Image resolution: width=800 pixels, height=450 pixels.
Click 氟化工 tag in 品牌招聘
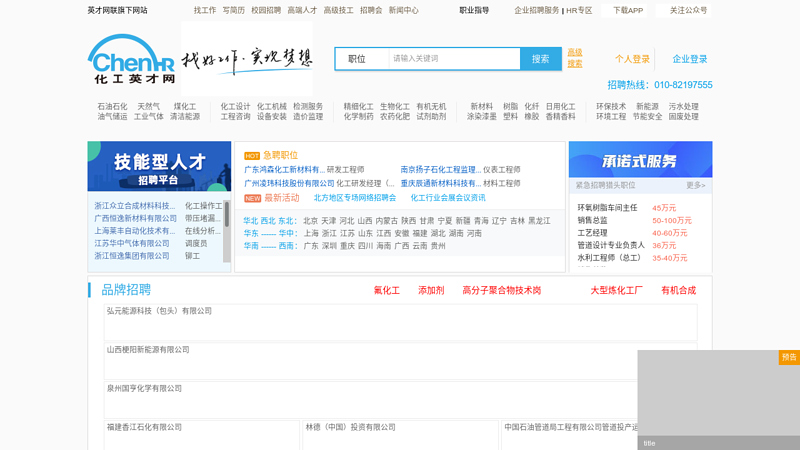click(387, 290)
